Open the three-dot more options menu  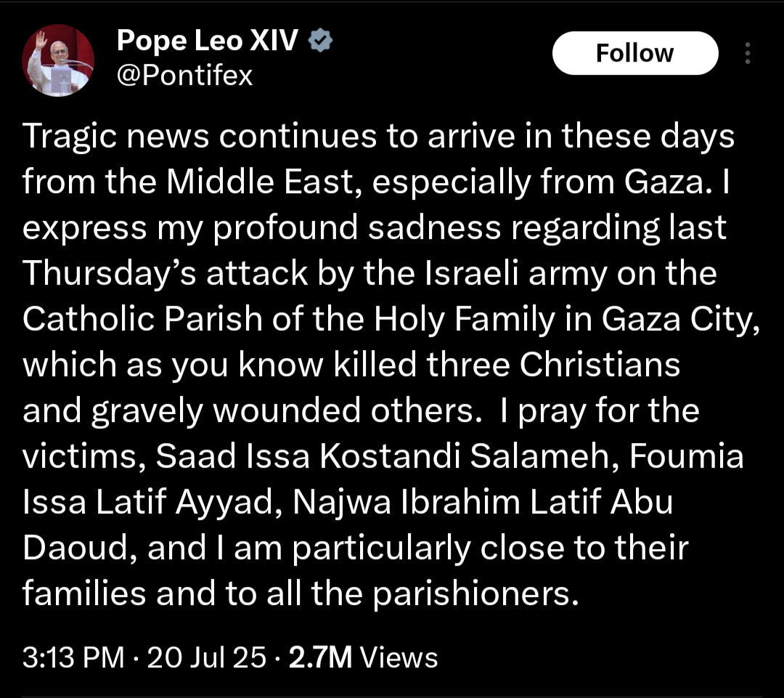tap(748, 53)
